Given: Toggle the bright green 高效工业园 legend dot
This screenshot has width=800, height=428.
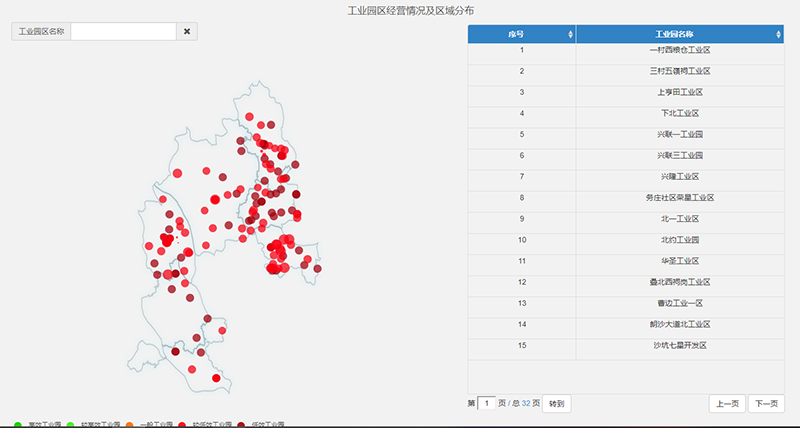Looking at the screenshot, I should click(19, 425).
